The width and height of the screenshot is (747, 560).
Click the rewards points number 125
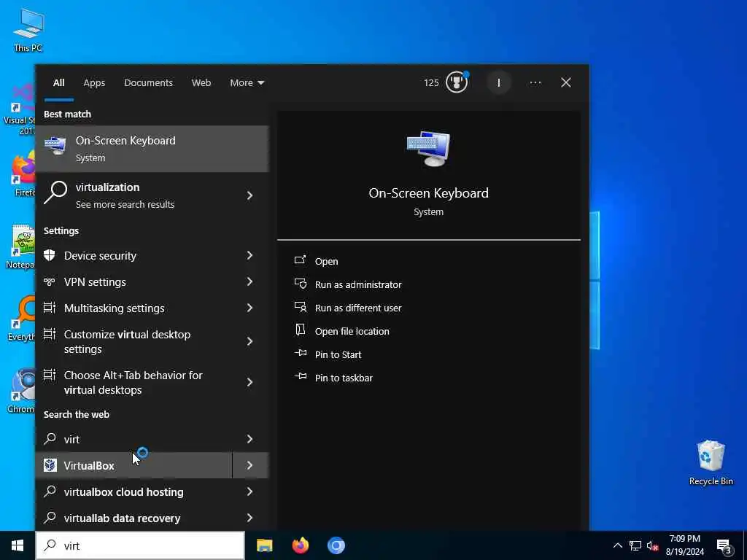[x=431, y=83]
